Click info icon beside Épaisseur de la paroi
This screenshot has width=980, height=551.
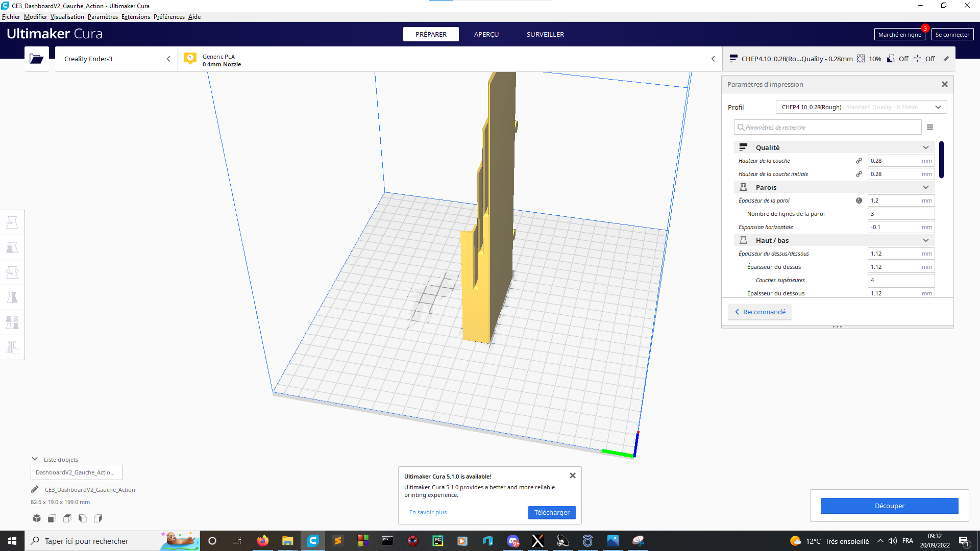(x=859, y=201)
